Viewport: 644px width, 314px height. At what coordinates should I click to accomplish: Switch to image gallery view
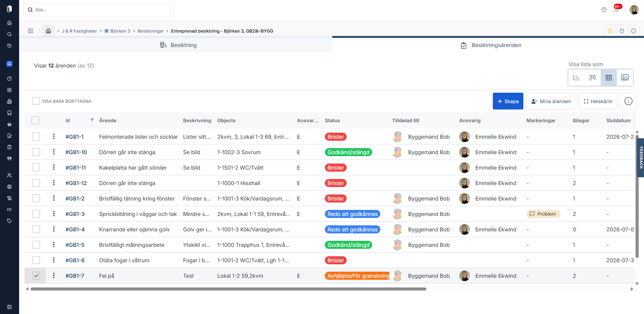(x=625, y=78)
